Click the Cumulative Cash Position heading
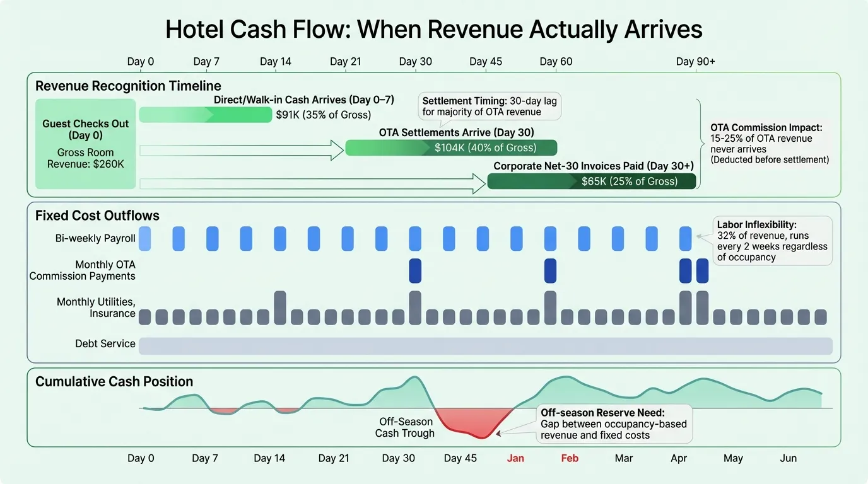 pyautogui.click(x=114, y=381)
